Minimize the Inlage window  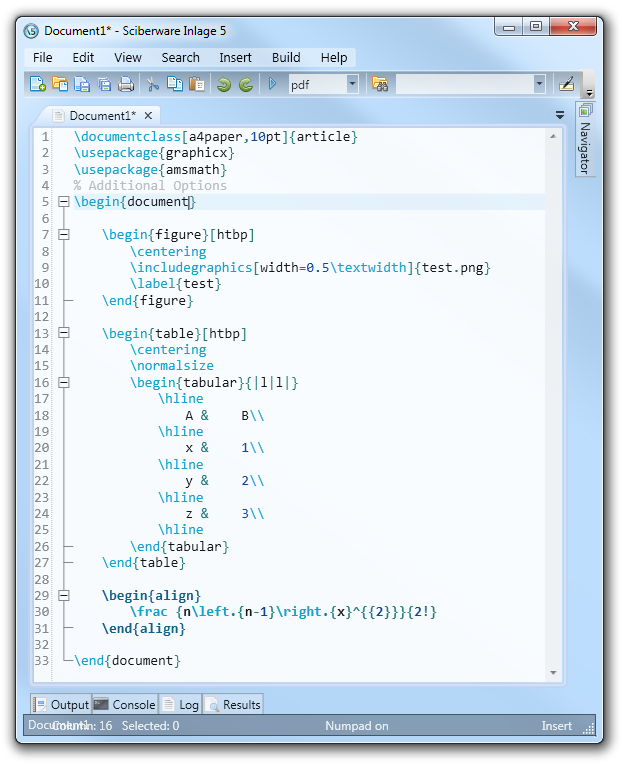click(509, 26)
